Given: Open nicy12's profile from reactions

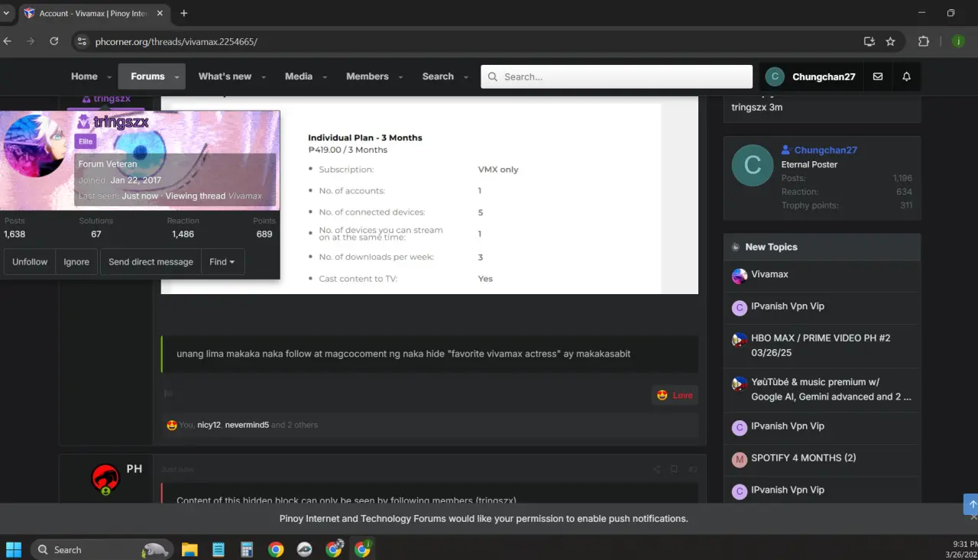Looking at the screenshot, I should click(209, 425).
